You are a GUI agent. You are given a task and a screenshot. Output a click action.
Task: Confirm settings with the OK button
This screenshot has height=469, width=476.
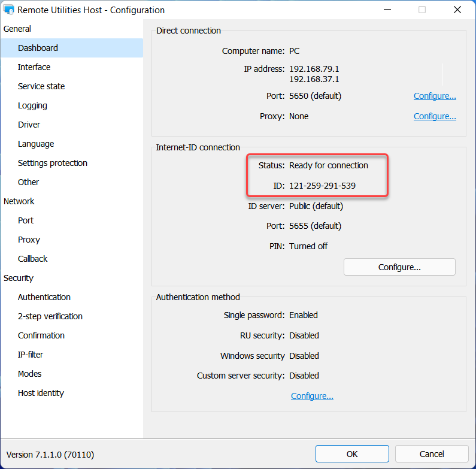(352, 454)
